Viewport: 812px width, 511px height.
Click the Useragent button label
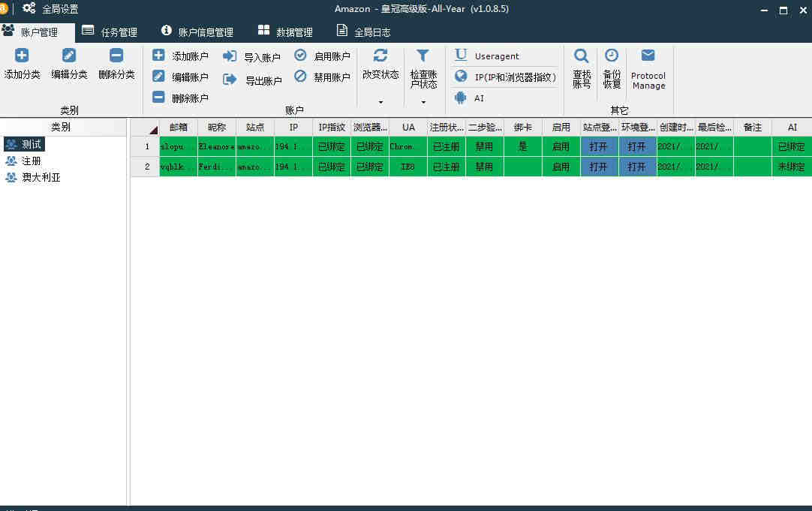(497, 56)
